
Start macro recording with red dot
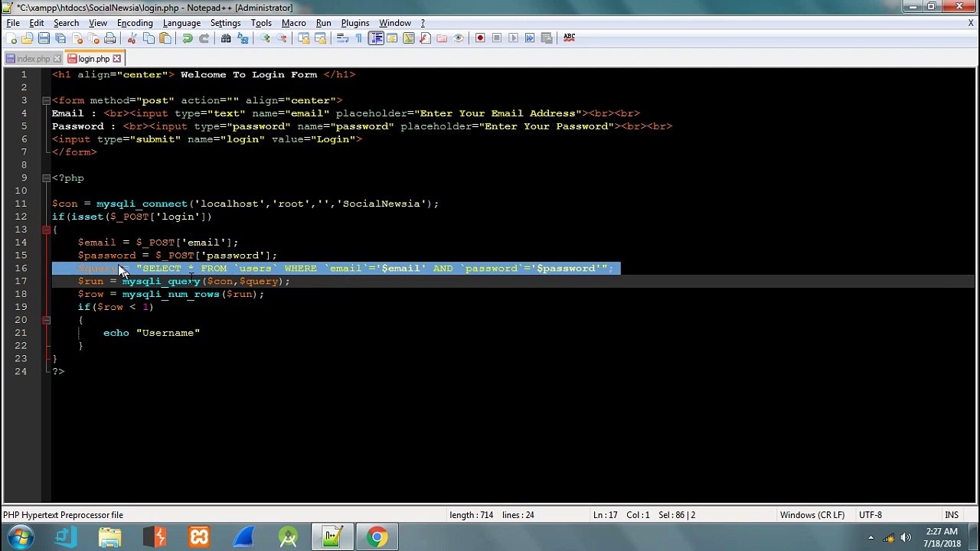pos(480,37)
